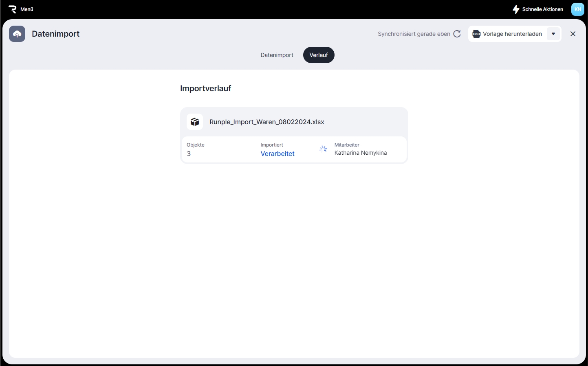588x366 pixels.
Task: Close the Datenimport panel
Action: pyautogui.click(x=573, y=34)
